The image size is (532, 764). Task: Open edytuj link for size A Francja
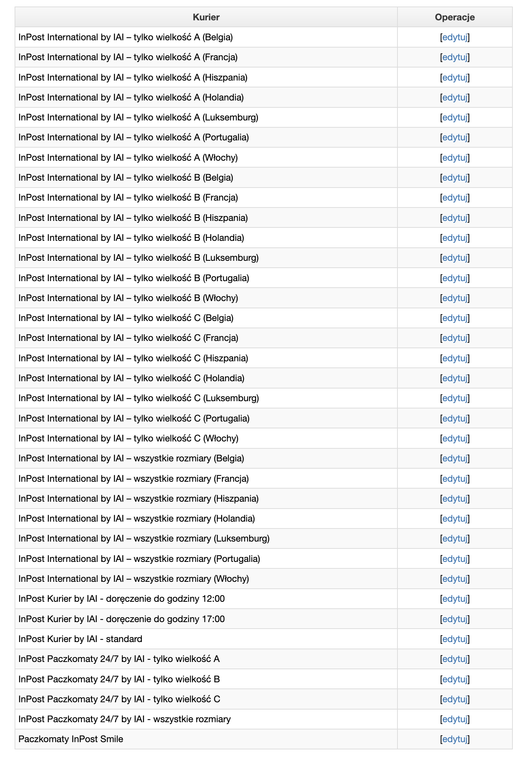[455, 57]
